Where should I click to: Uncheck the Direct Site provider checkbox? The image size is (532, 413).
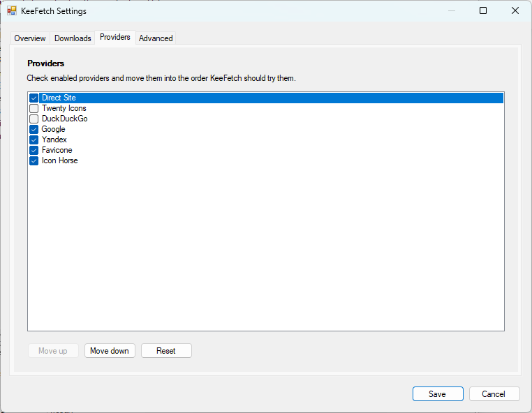point(34,98)
